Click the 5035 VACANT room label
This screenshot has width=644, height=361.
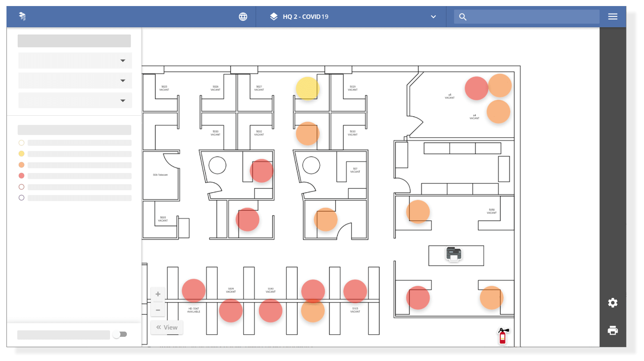click(163, 219)
